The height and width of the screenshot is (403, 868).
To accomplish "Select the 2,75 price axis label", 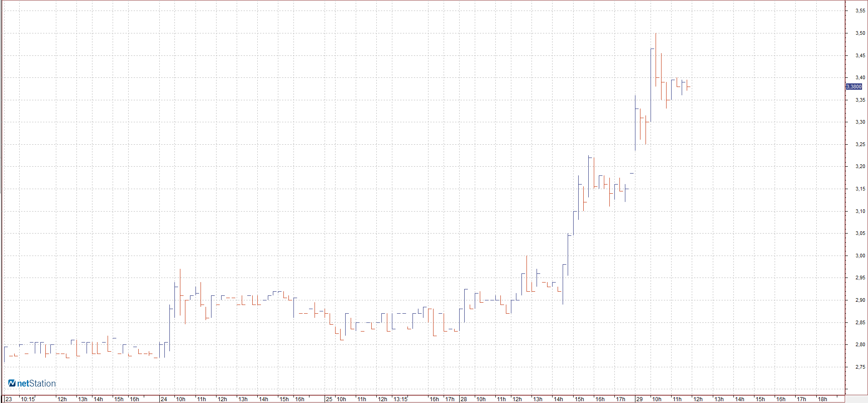I will [x=860, y=367].
